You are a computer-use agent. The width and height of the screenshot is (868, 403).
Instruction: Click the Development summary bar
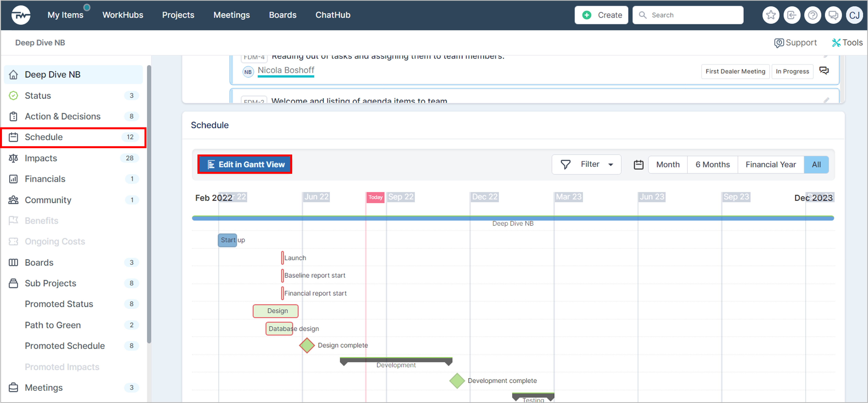click(x=396, y=361)
